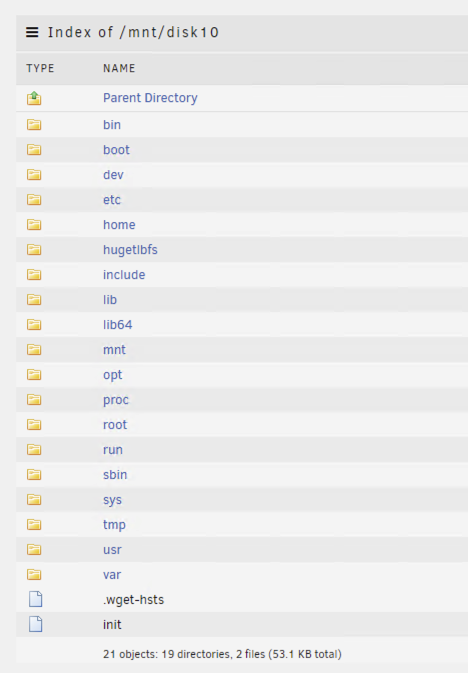This screenshot has width=468, height=673.
Task: Click the folder icon for run
Action: click(x=34, y=450)
